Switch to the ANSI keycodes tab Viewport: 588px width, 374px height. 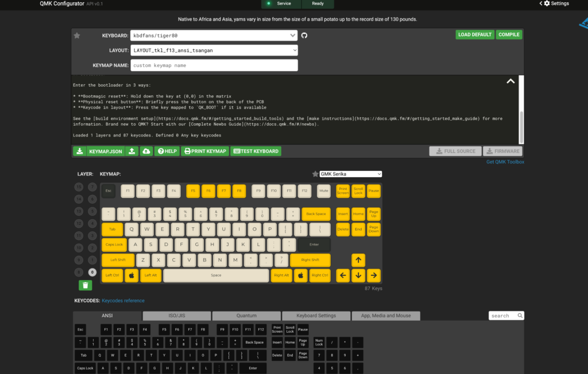[107, 316]
